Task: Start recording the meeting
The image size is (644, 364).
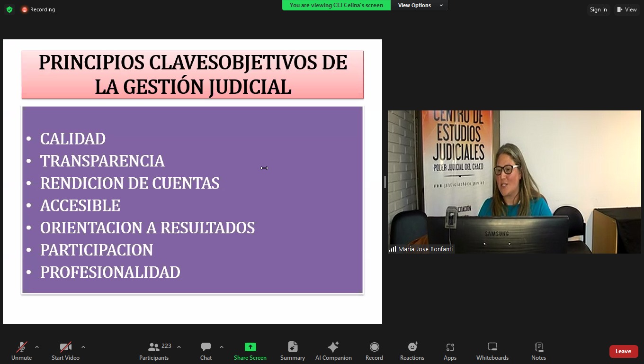Action: 374,351
